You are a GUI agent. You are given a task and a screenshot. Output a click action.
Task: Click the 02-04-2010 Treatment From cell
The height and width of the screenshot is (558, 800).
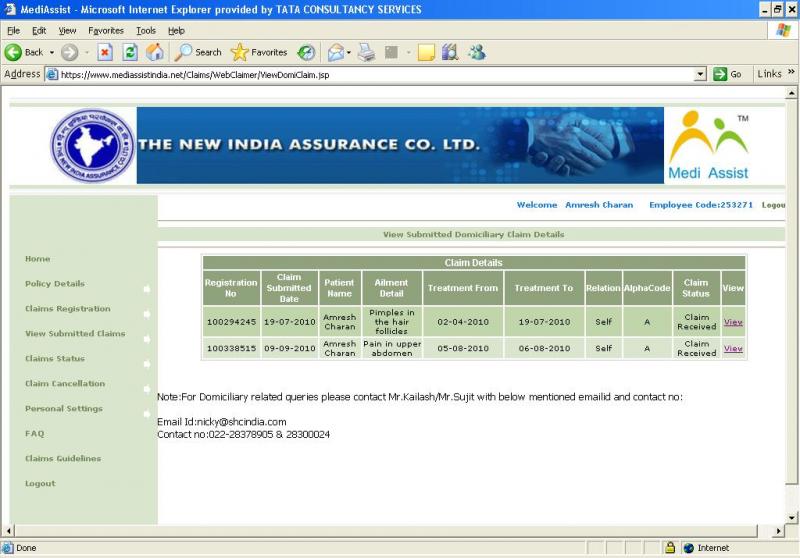click(463, 322)
